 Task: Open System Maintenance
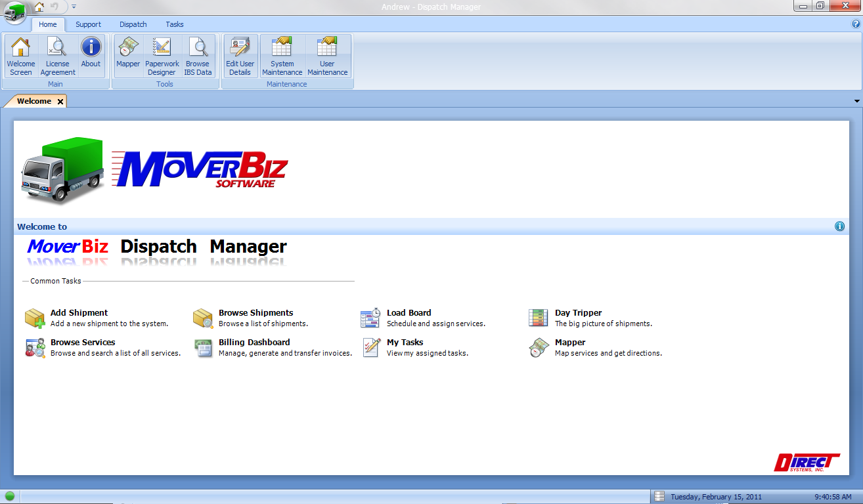[x=282, y=55]
